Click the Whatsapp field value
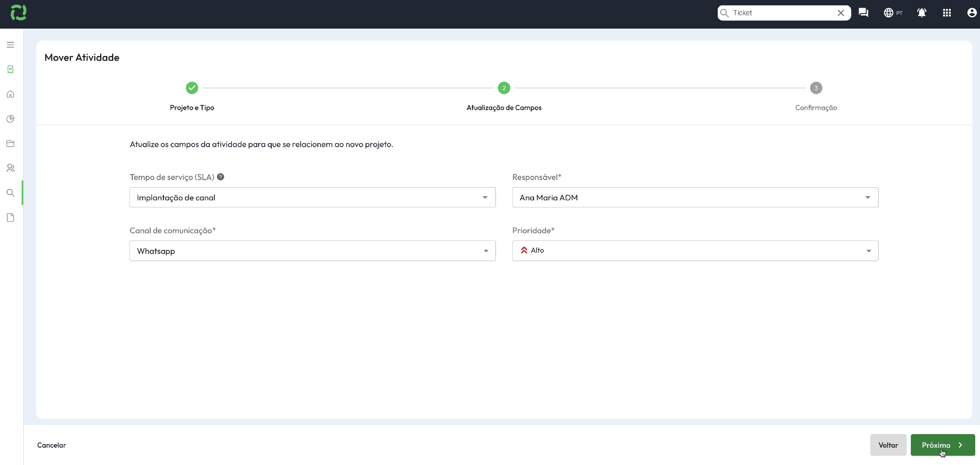 click(x=156, y=251)
